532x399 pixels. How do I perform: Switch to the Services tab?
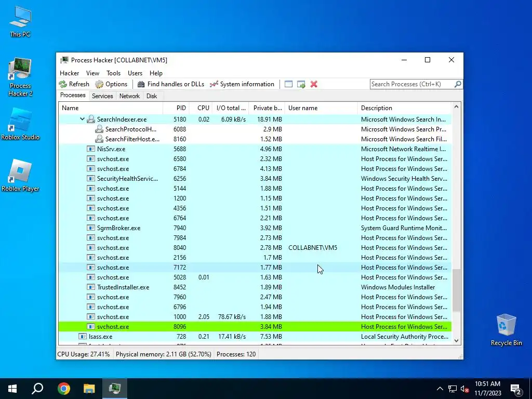click(102, 96)
